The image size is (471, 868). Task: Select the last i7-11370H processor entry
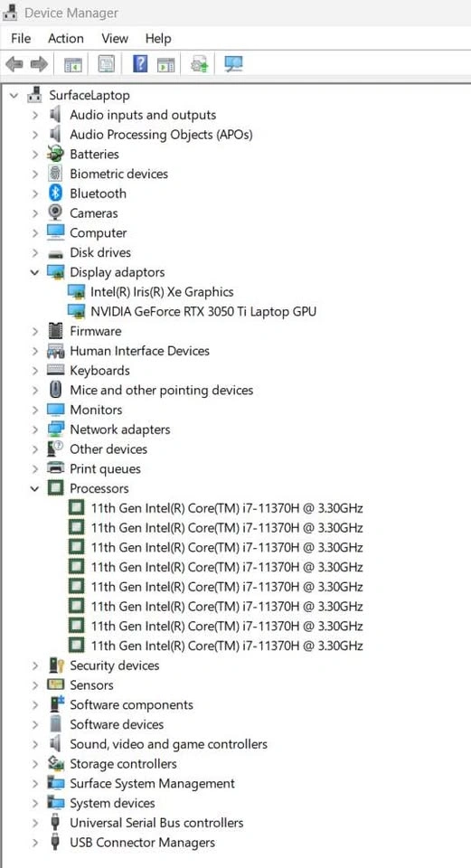point(227,646)
